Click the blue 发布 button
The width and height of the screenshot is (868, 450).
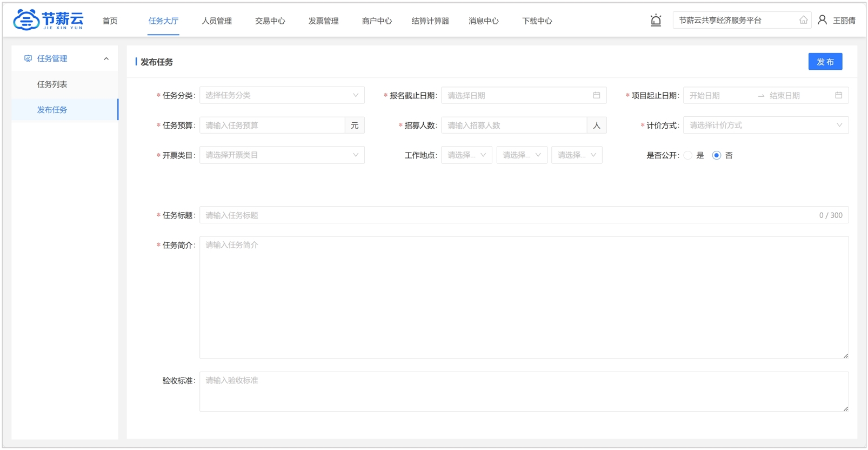point(825,62)
